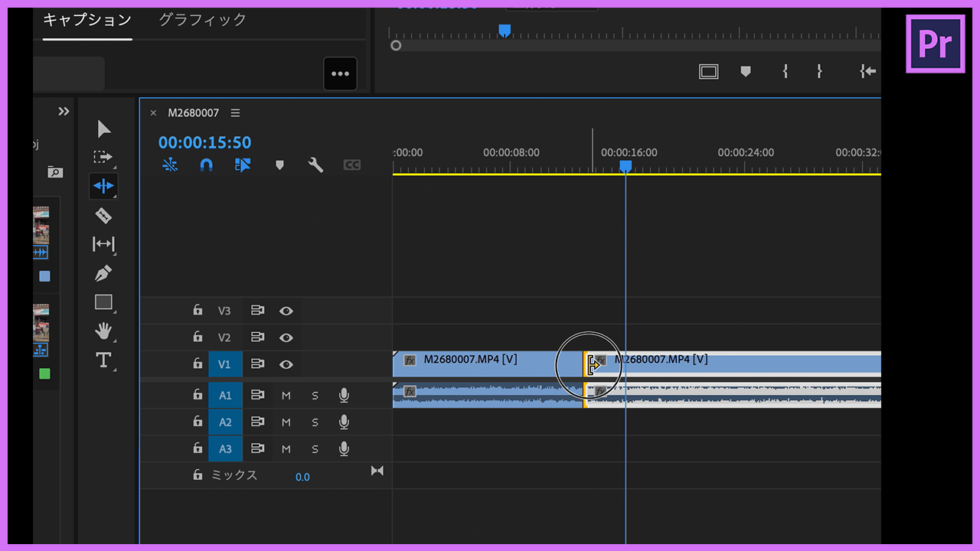Expand collapsed panels with double chevron
This screenshot has height=551, width=980.
pyautogui.click(x=64, y=112)
